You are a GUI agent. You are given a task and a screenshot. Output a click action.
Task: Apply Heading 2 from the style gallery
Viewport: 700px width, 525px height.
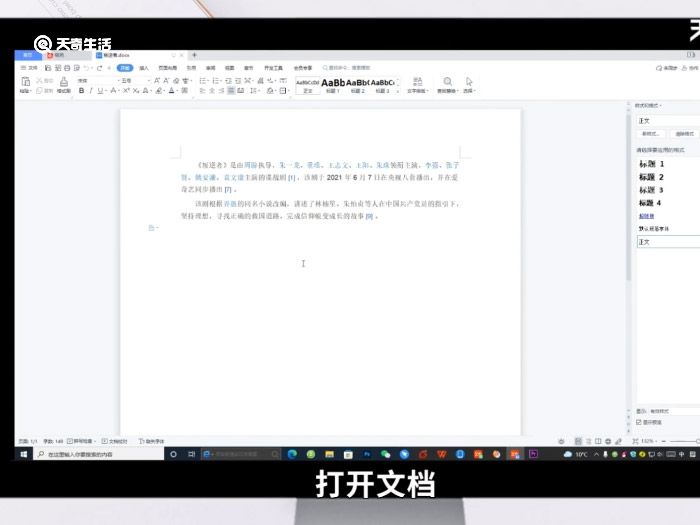[358, 86]
